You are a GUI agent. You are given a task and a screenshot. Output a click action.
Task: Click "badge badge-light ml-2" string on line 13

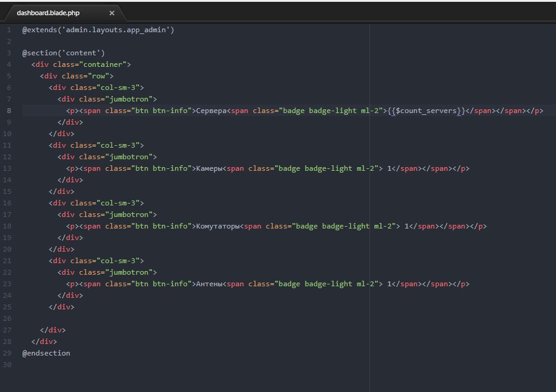pyautogui.click(x=326, y=168)
